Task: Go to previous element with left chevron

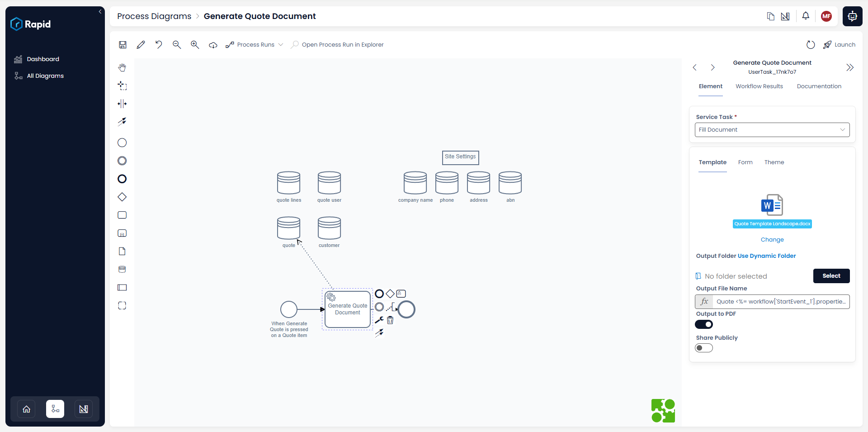Action: [695, 67]
